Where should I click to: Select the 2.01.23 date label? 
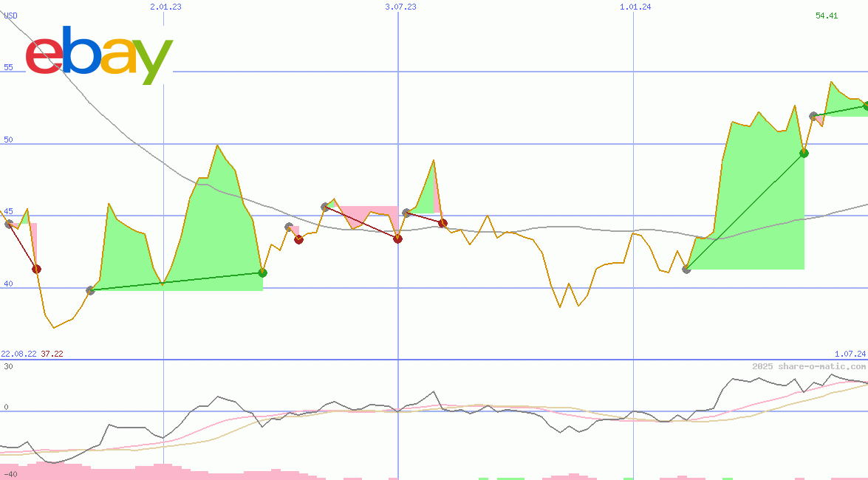[x=165, y=7]
